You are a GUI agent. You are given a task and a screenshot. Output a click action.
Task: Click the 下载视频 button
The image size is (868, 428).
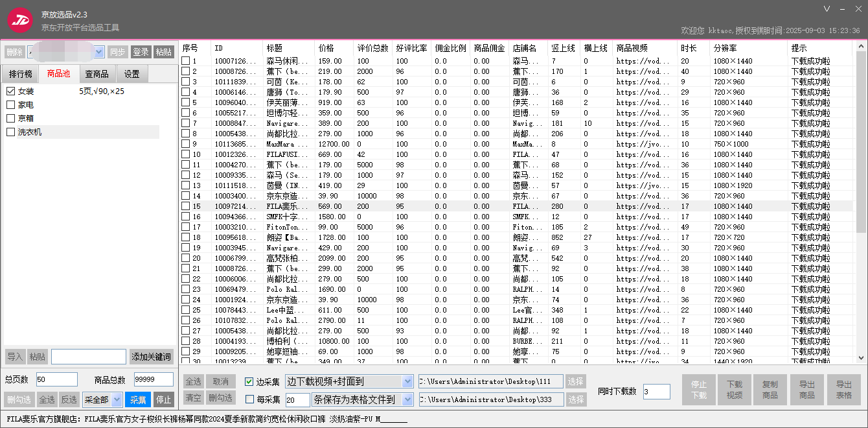point(735,390)
